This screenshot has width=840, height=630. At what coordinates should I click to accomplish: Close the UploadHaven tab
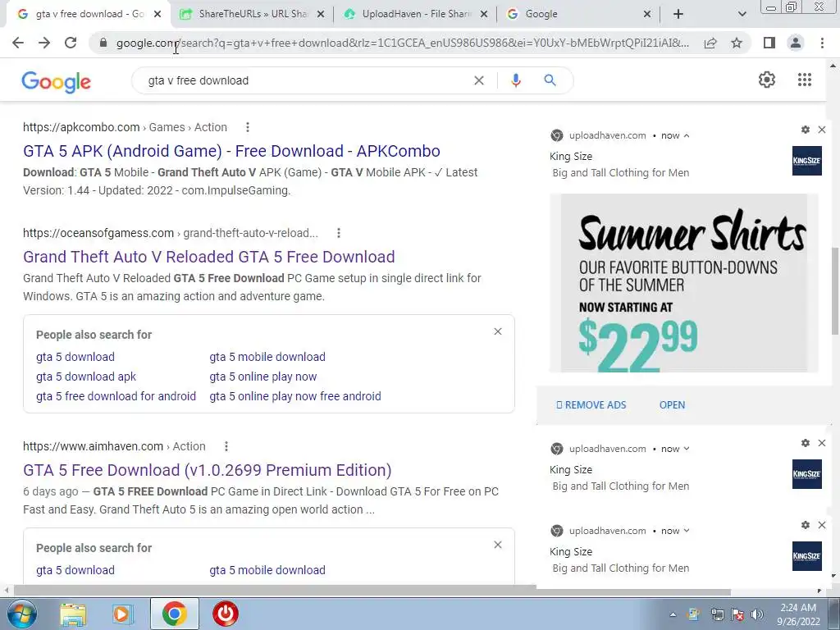pyautogui.click(x=484, y=15)
